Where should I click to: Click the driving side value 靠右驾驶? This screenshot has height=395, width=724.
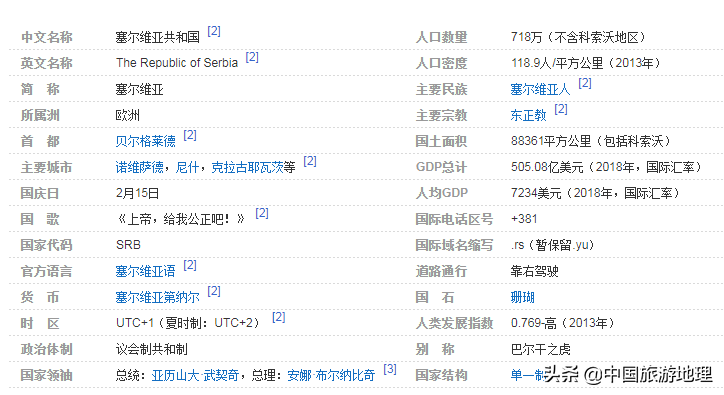pos(534,271)
